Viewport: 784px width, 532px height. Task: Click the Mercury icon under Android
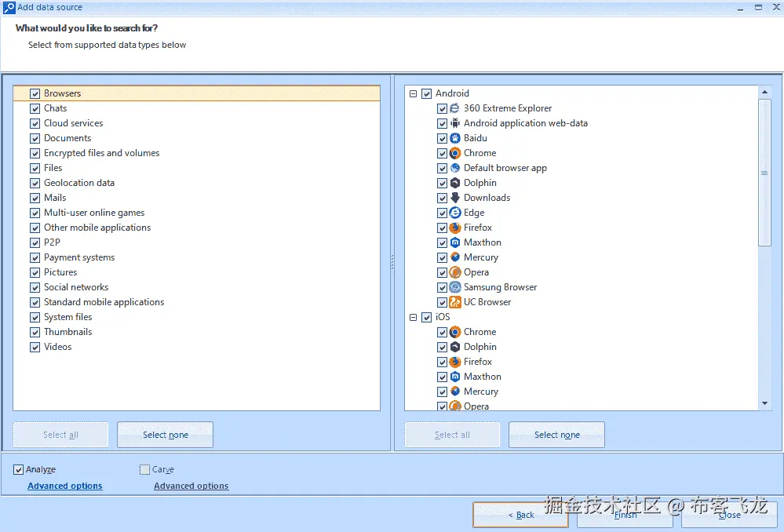point(454,257)
